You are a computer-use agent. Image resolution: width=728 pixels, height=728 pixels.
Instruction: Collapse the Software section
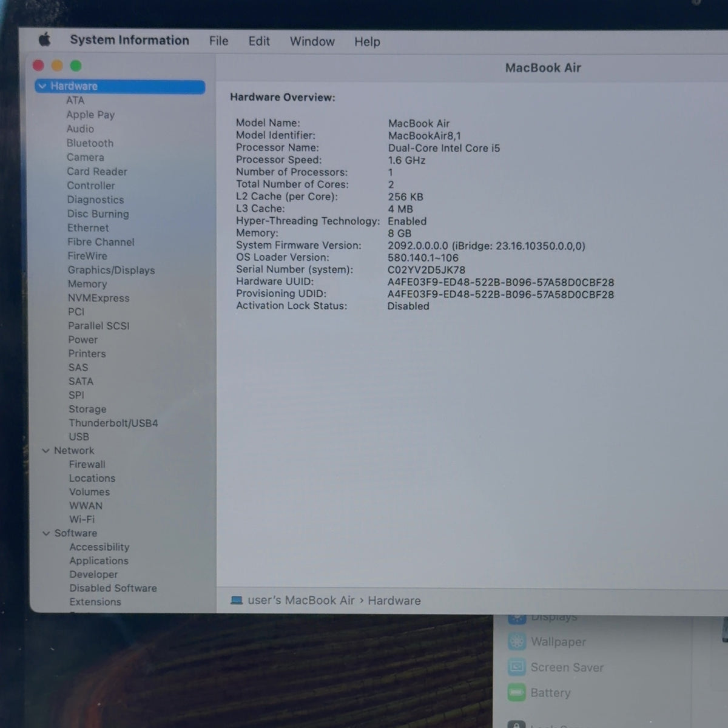(46, 533)
